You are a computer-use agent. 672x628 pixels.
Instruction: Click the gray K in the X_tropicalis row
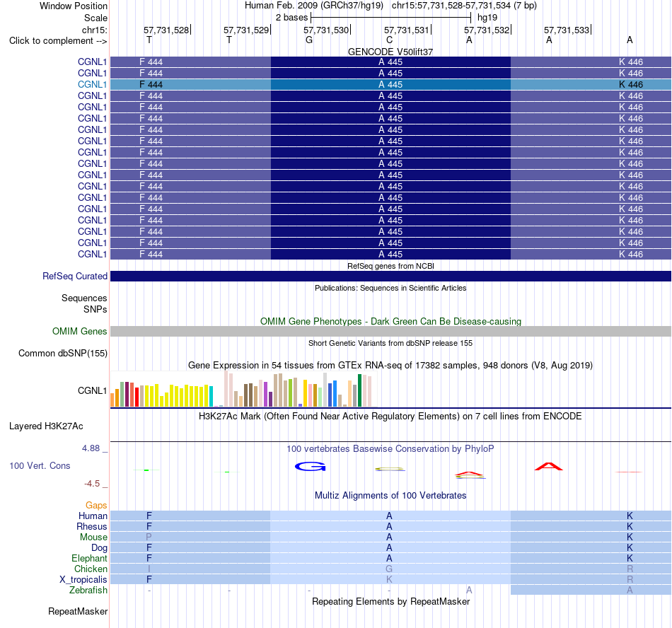pos(389,580)
